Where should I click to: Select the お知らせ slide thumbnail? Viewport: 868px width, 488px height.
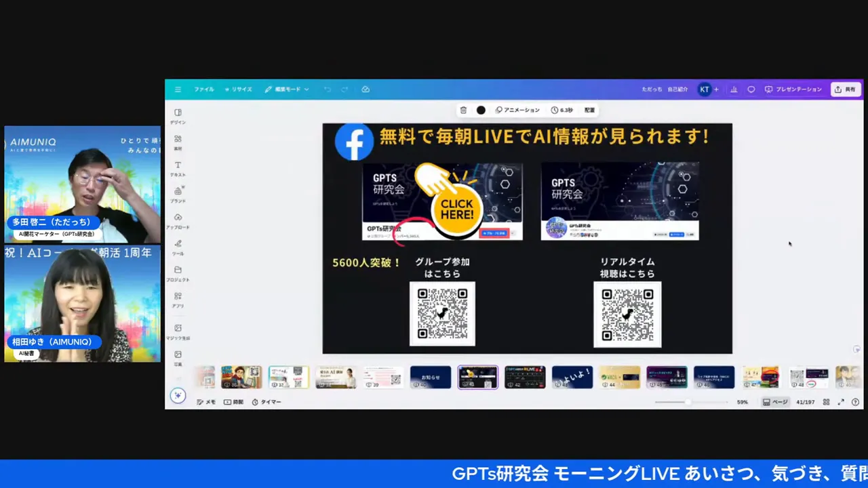point(431,378)
